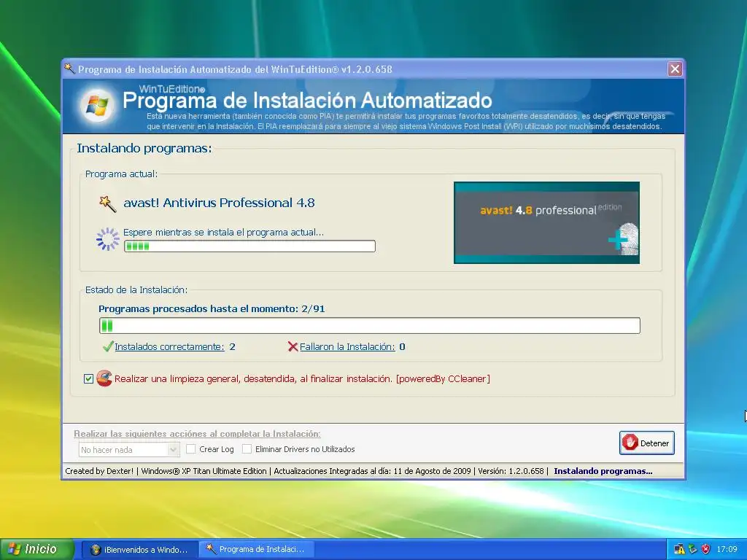Screen dimensions: 747x560
Task: Click the avast! 4.8 professional banner image
Action: (546, 222)
